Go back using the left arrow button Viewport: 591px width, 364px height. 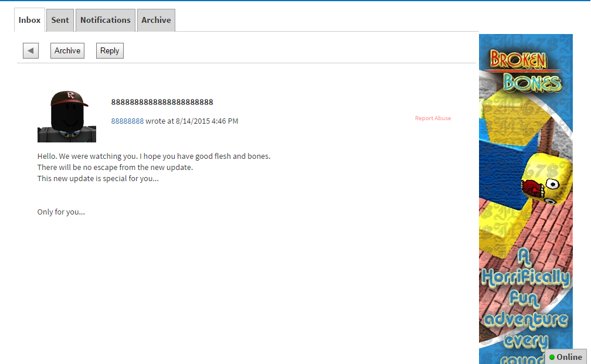pyautogui.click(x=30, y=51)
